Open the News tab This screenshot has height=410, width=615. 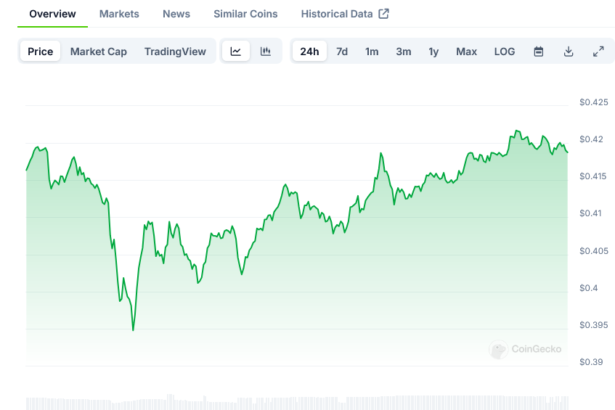pyautogui.click(x=176, y=14)
